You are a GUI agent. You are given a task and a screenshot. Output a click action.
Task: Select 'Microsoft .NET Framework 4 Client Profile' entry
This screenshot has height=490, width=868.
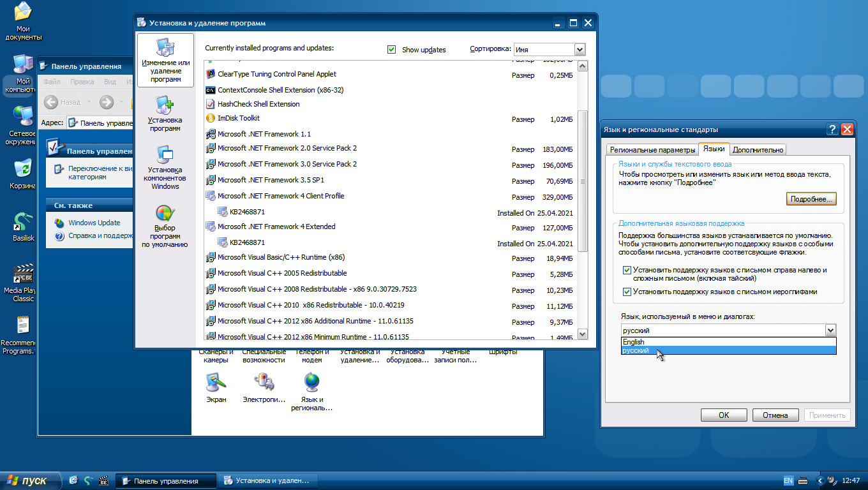[391, 197]
